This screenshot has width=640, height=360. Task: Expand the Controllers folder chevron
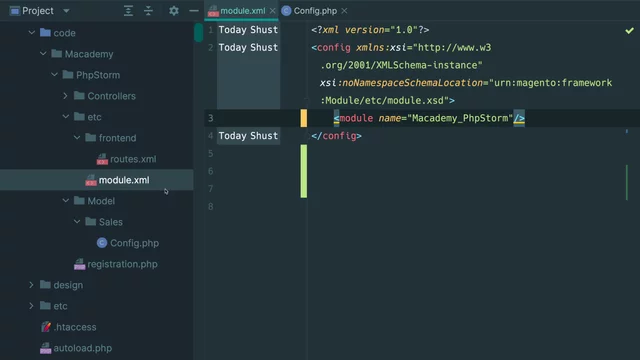pos(65,96)
